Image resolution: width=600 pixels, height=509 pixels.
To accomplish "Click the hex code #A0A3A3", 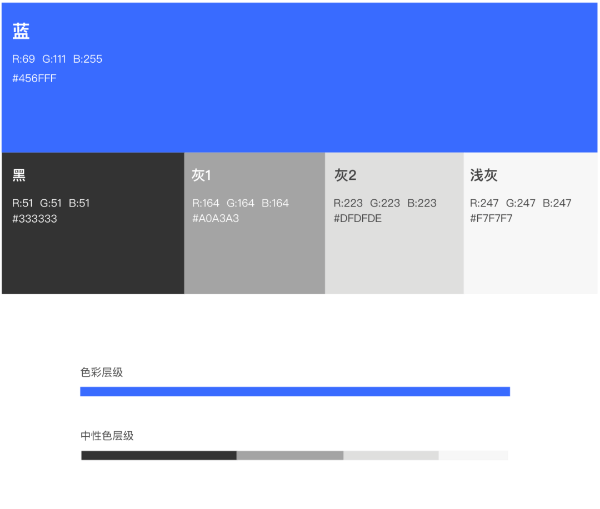I will pyautogui.click(x=215, y=219).
